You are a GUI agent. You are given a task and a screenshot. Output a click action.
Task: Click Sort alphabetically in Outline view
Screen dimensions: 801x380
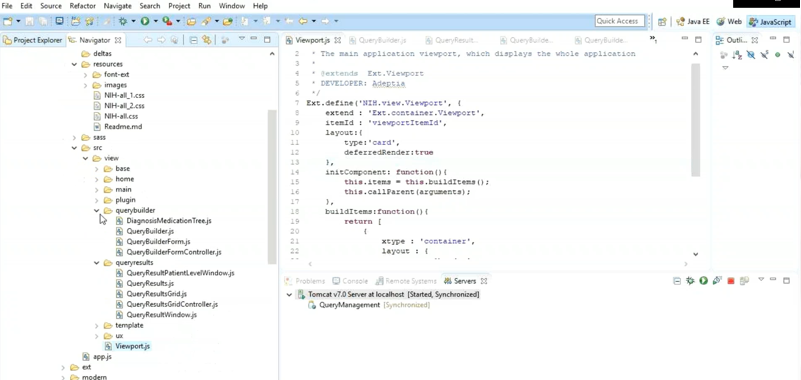(x=737, y=55)
